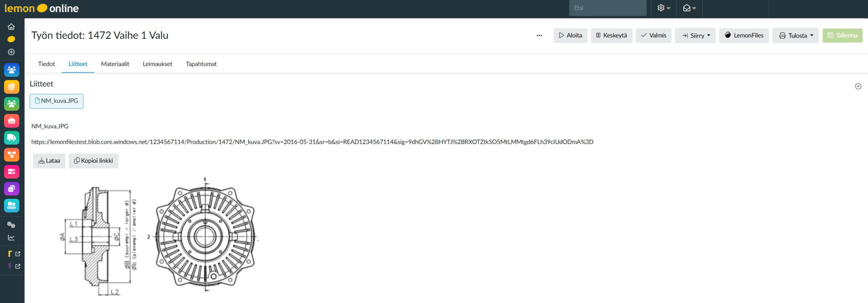Switch to the Materiaalit tab
Screen dimensions: 868x303
coord(115,64)
